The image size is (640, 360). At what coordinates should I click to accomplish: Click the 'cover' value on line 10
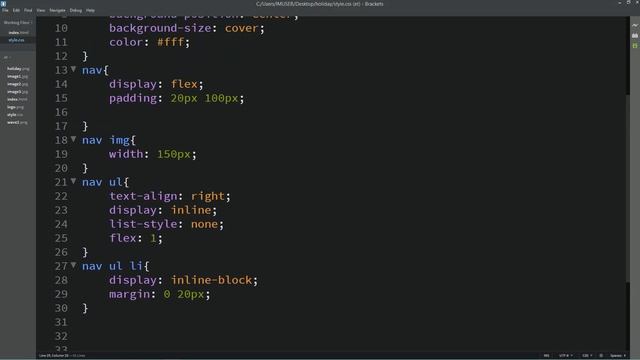pos(242,28)
